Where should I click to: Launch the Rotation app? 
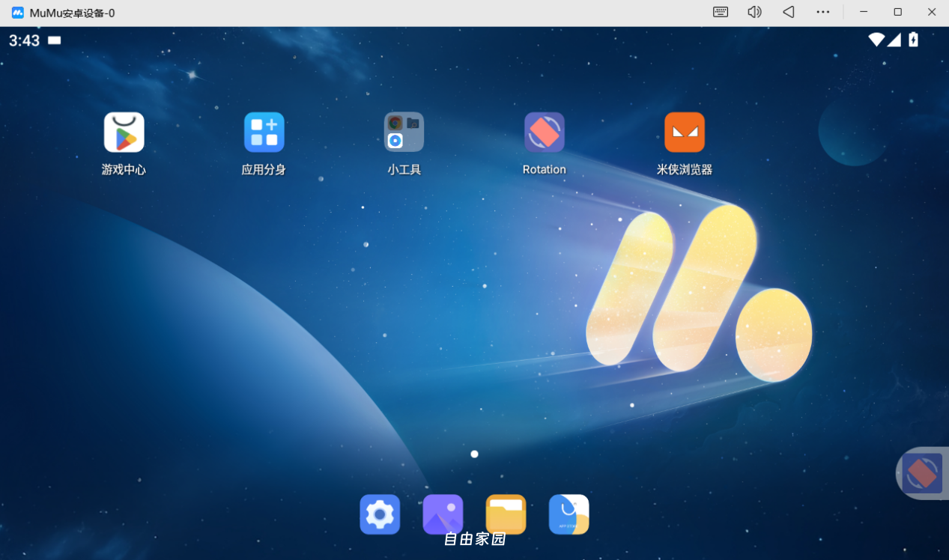[x=544, y=132]
